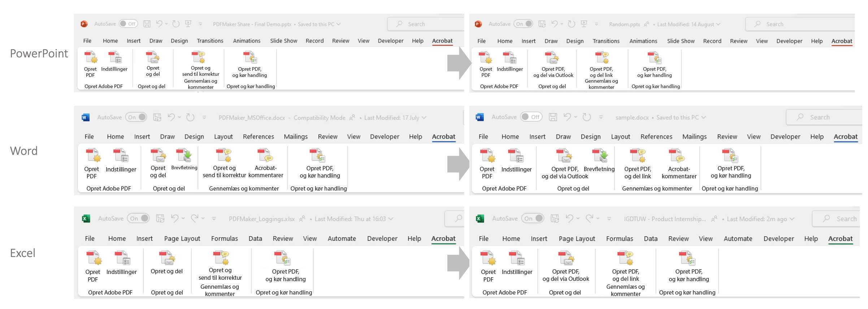The image size is (868, 309).
Task: Choose Opret PDF, og del via Outlook in Random.pptx
Action: [x=554, y=65]
